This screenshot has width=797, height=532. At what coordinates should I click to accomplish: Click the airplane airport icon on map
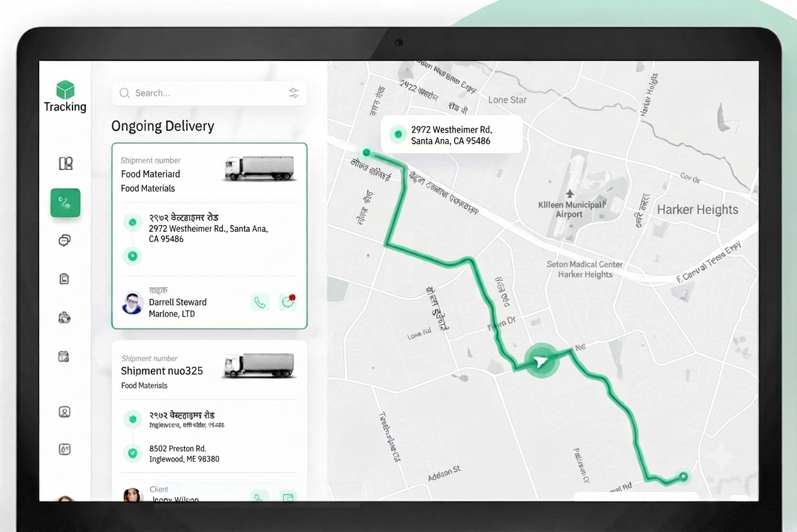point(569,194)
